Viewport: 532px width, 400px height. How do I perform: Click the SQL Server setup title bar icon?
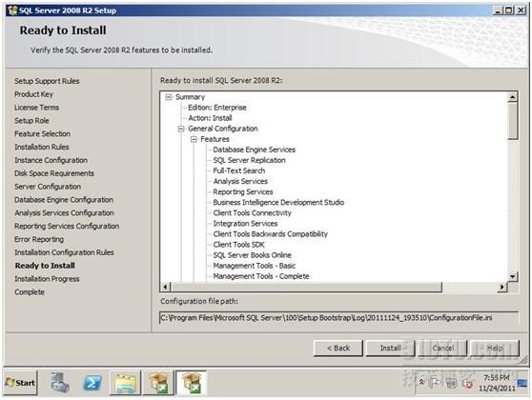(x=12, y=10)
